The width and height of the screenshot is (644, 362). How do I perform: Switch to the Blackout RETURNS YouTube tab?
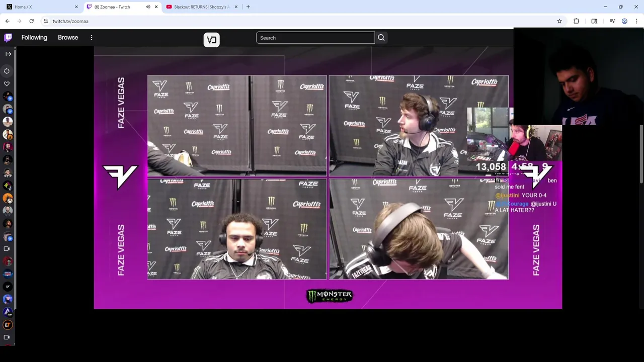click(x=201, y=7)
